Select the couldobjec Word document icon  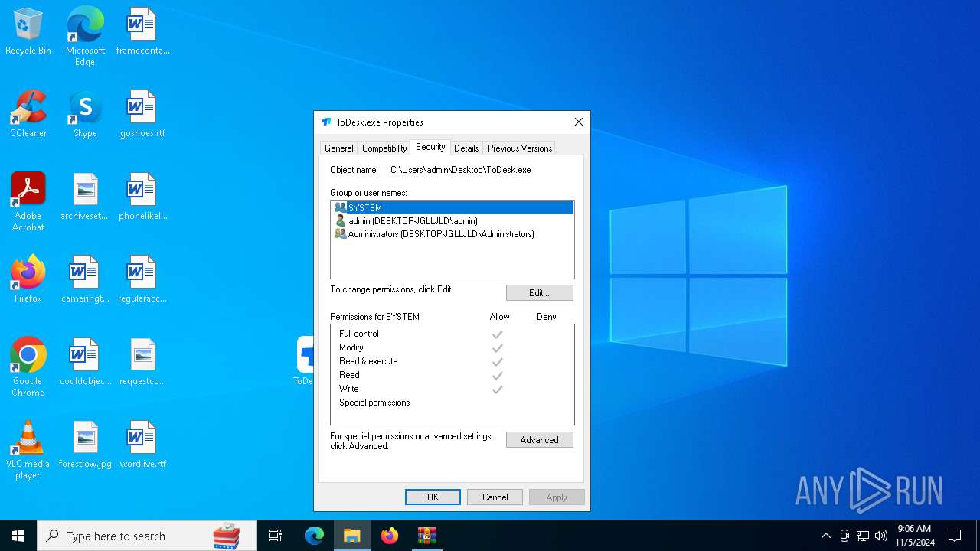(85, 362)
